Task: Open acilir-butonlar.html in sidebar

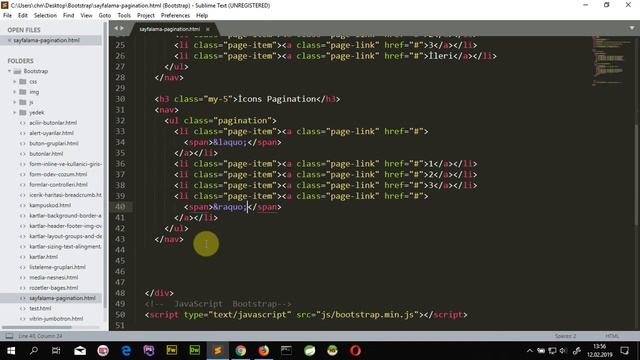Action: [x=53, y=123]
